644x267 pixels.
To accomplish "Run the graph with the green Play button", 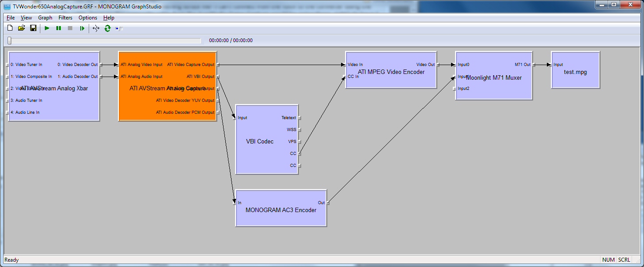I will 47,28.
